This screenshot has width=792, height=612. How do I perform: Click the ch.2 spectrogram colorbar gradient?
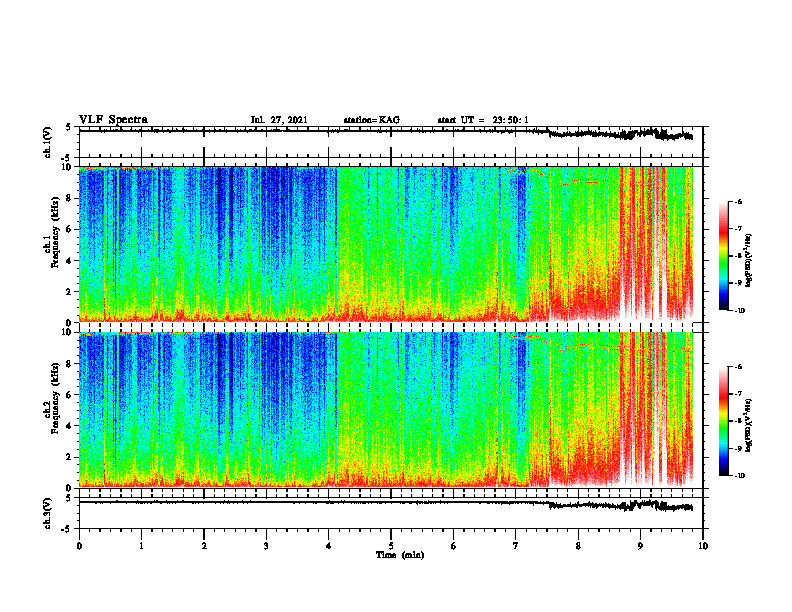[724, 421]
